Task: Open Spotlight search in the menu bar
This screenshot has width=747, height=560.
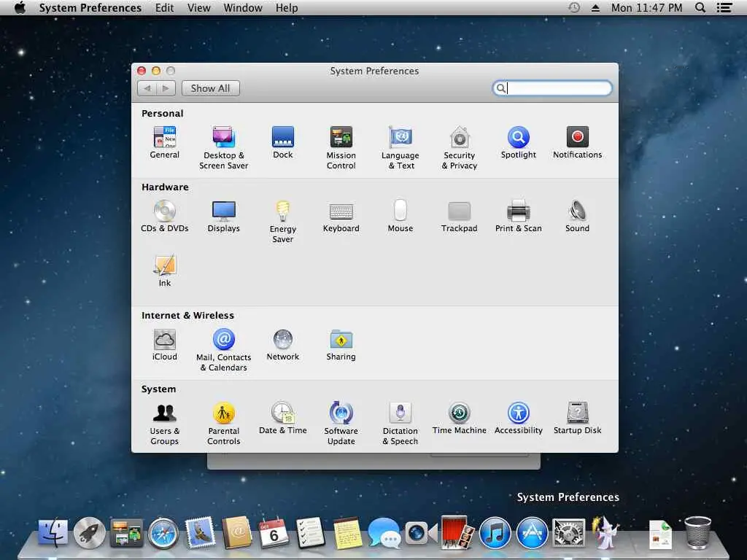Action: coord(700,7)
